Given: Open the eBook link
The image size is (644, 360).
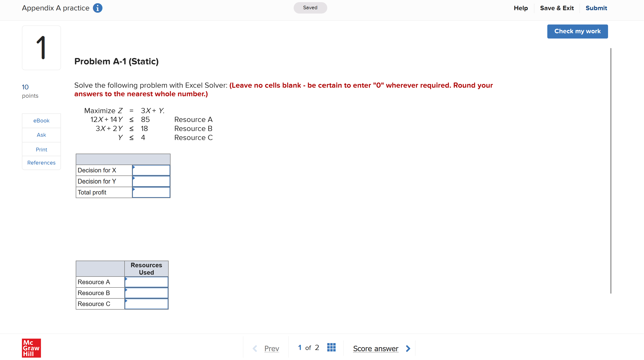Looking at the screenshot, I should click(x=41, y=120).
